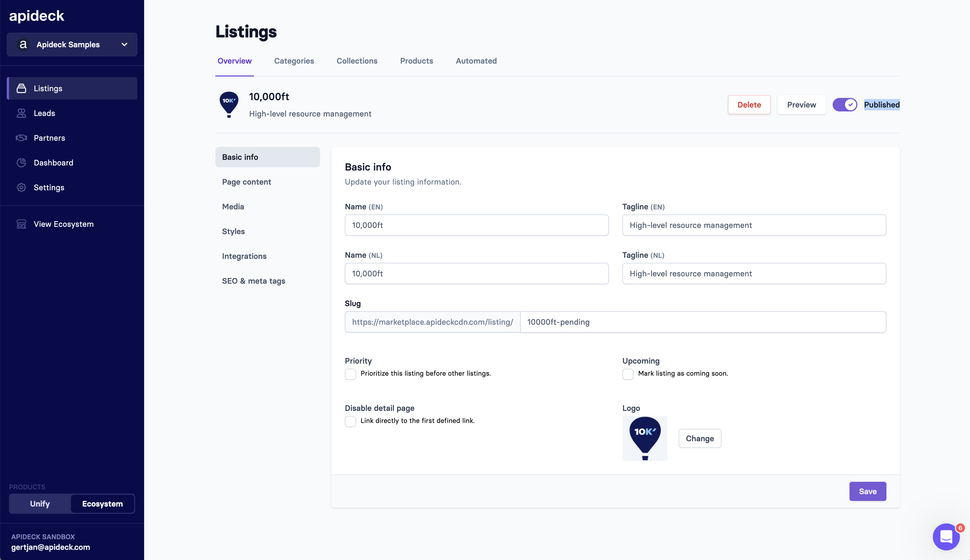Switch to the Collections tab
The width and height of the screenshot is (970, 560).
357,61
